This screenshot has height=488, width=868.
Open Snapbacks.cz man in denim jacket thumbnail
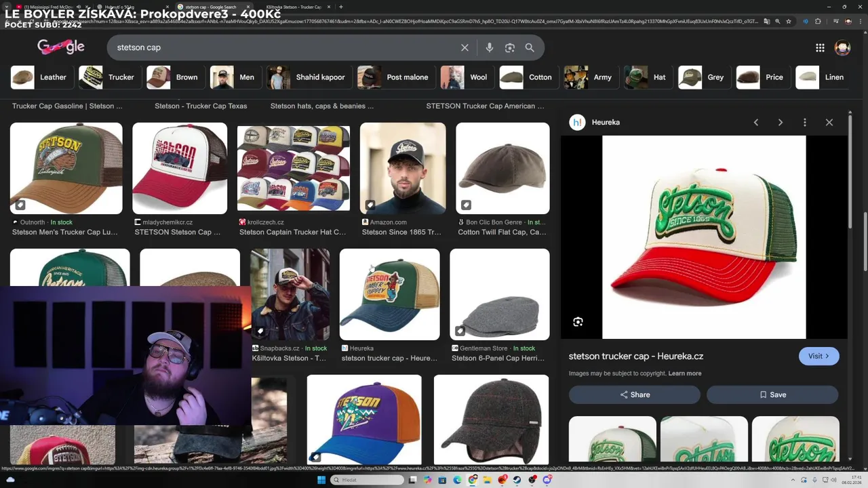coord(290,294)
